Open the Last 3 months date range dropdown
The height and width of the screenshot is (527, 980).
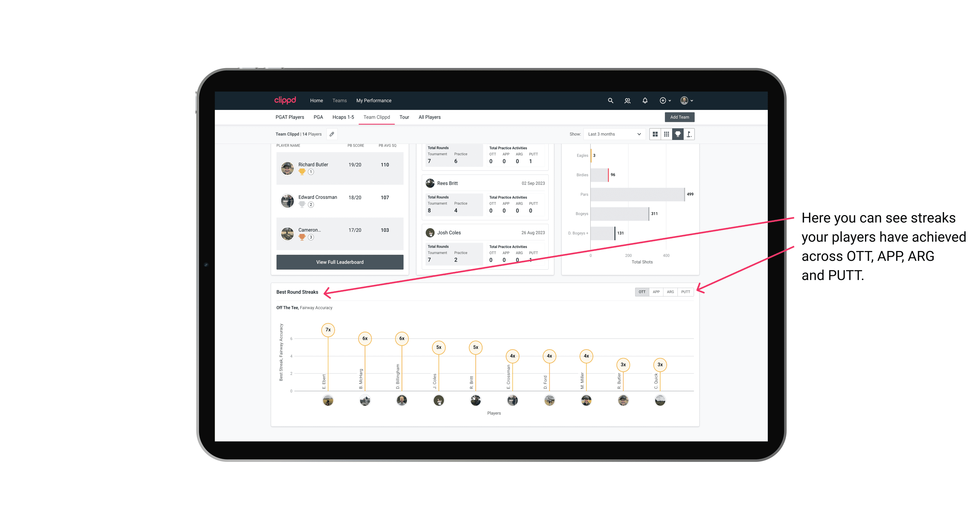coord(613,134)
